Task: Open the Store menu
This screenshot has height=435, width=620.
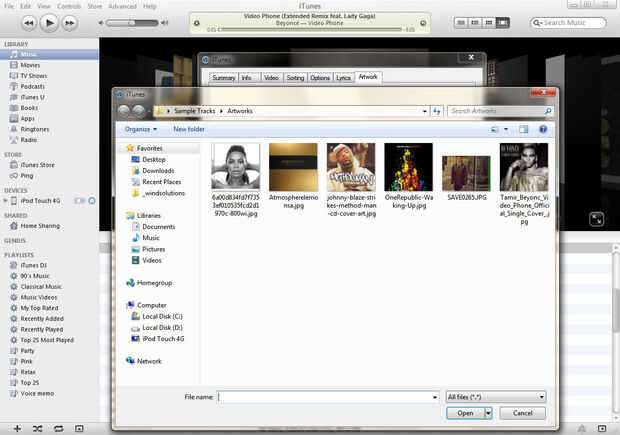Action: coord(95,6)
